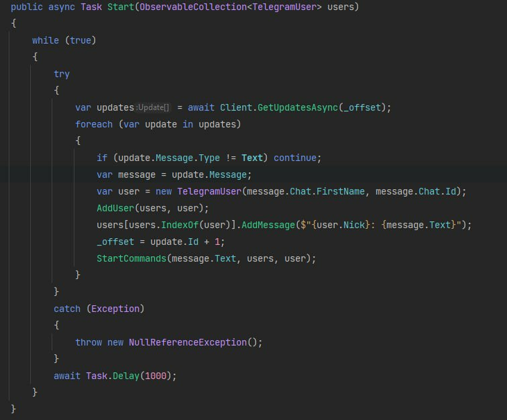Click the in keyword of the foreach
Image resolution: width=507 pixels, height=420 pixels.
[x=188, y=124]
